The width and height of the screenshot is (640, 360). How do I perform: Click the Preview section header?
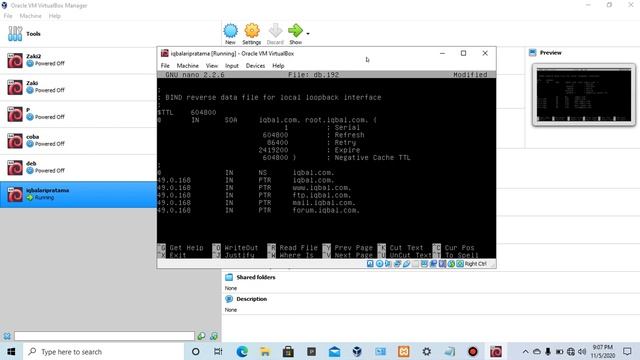click(x=550, y=53)
